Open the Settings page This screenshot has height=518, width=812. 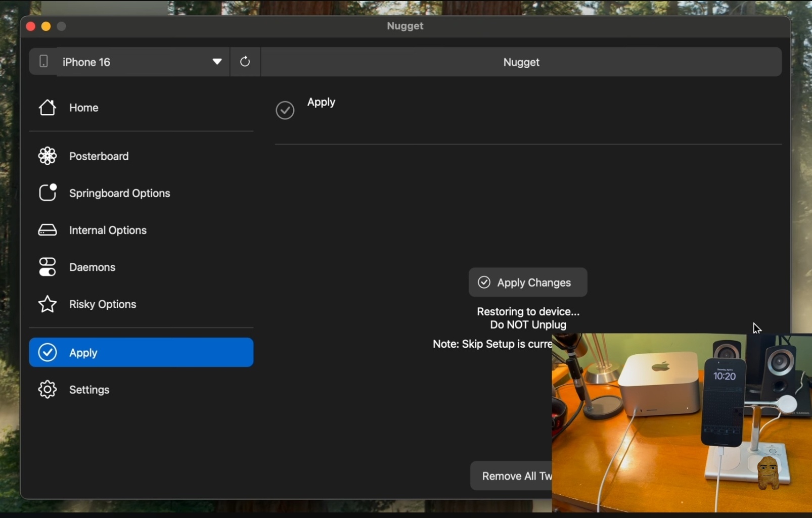coord(141,390)
